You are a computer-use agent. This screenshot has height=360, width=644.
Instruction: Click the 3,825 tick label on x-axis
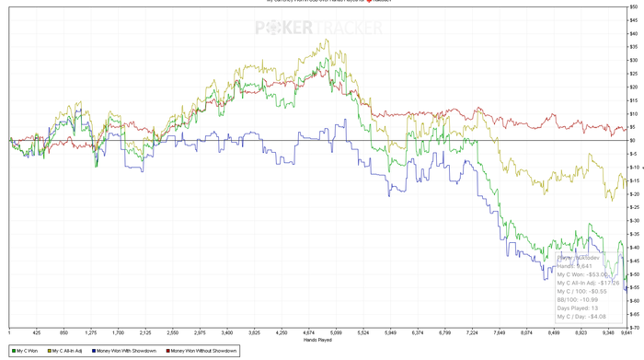(x=254, y=333)
